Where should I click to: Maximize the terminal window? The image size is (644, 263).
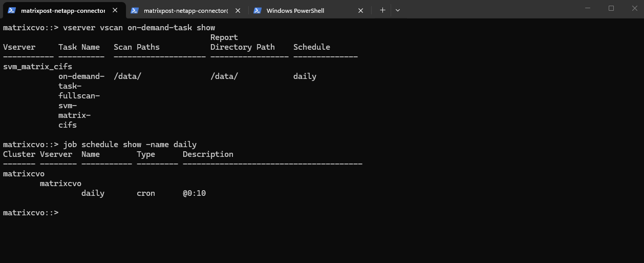[611, 8]
